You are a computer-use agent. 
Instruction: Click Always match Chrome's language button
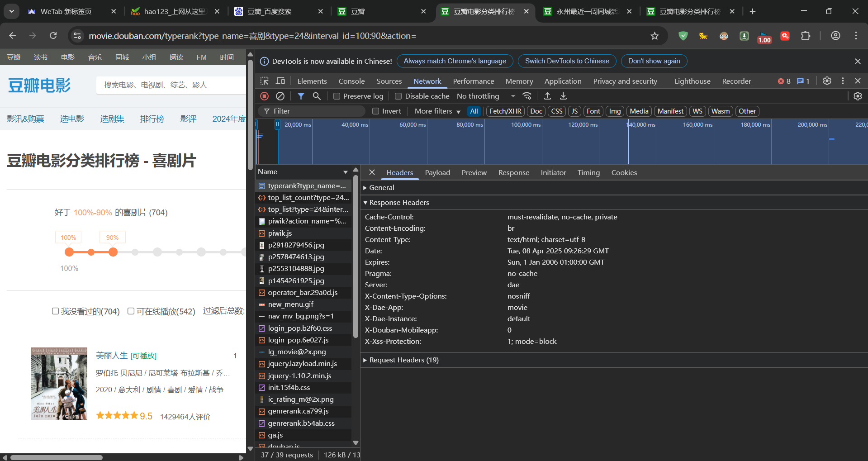[455, 61]
